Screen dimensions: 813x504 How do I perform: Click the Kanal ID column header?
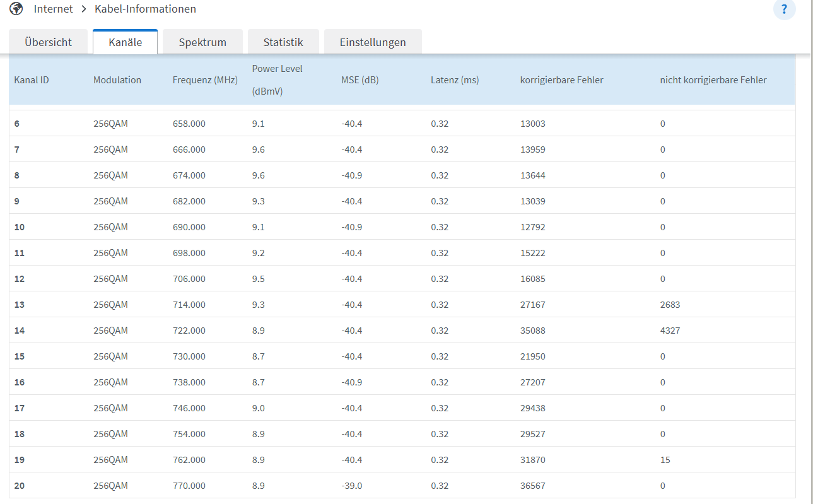(32, 80)
